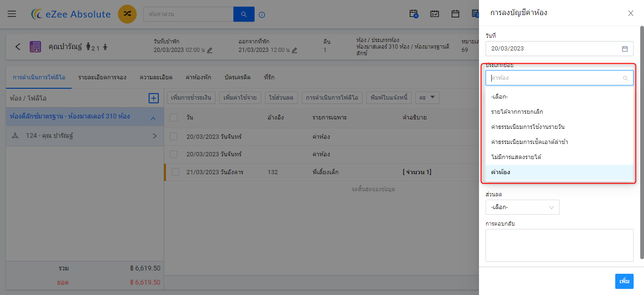Tick the select-all checkbox in table header
The height and width of the screenshot is (295, 644).
click(x=173, y=118)
